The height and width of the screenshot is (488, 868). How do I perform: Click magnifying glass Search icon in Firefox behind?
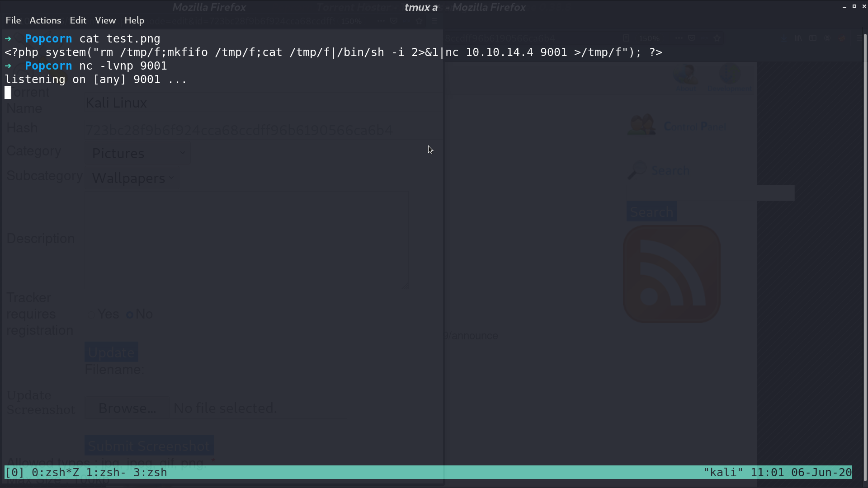pos(637,170)
